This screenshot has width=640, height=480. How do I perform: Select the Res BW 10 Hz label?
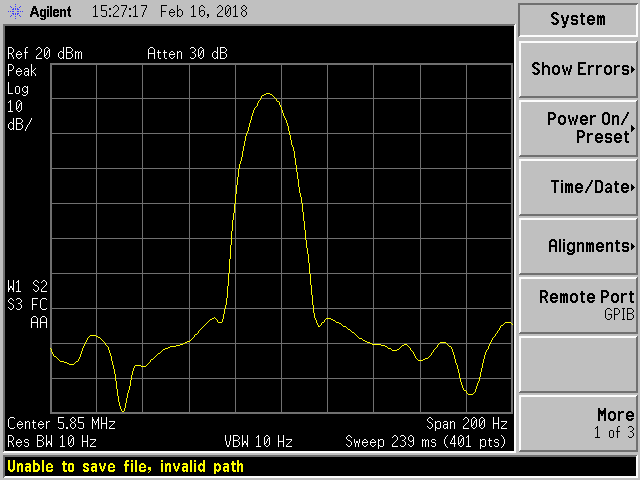[52, 441]
